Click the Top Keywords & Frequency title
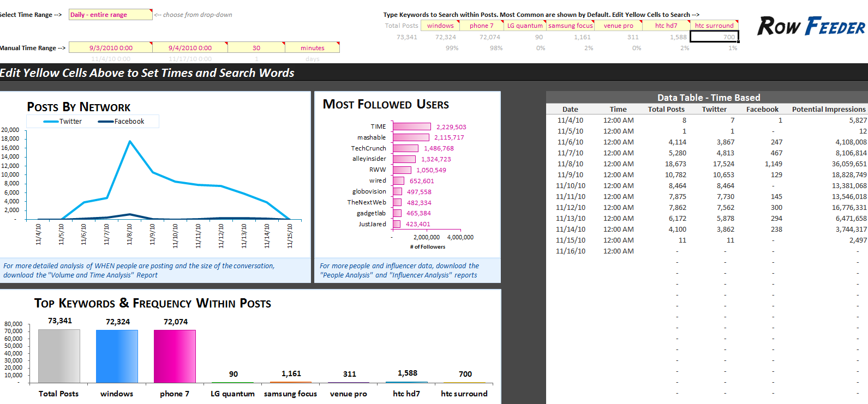The image size is (868, 404). tap(153, 303)
